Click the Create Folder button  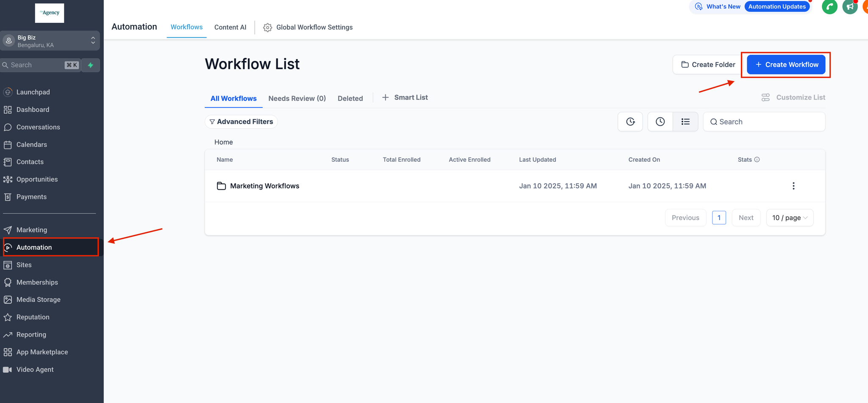pos(708,64)
